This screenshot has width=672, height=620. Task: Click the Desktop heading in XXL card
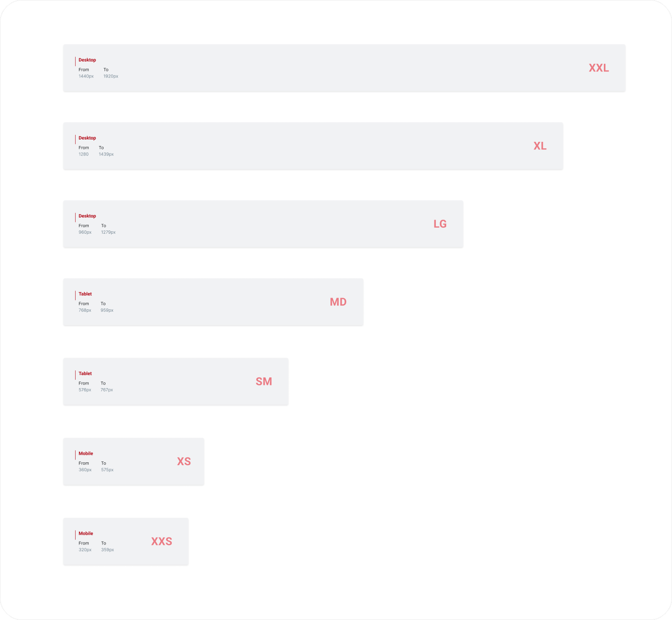tap(87, 60)
